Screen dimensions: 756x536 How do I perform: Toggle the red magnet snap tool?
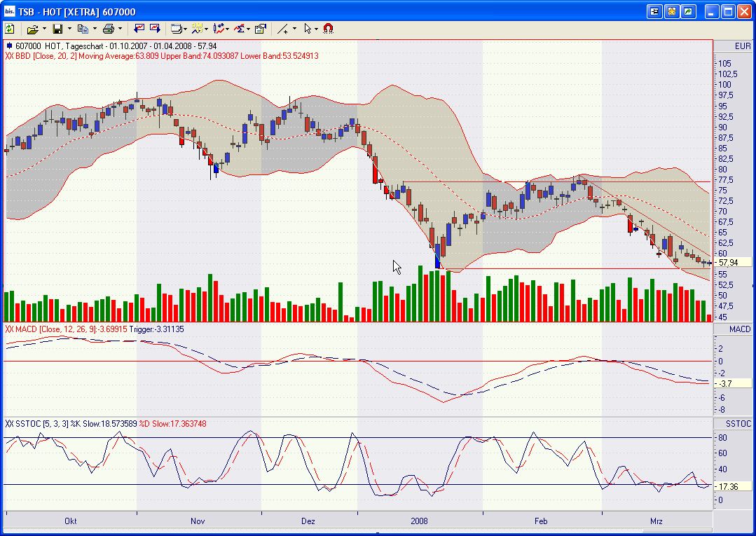pyautogui.click(x=329, y=29)
